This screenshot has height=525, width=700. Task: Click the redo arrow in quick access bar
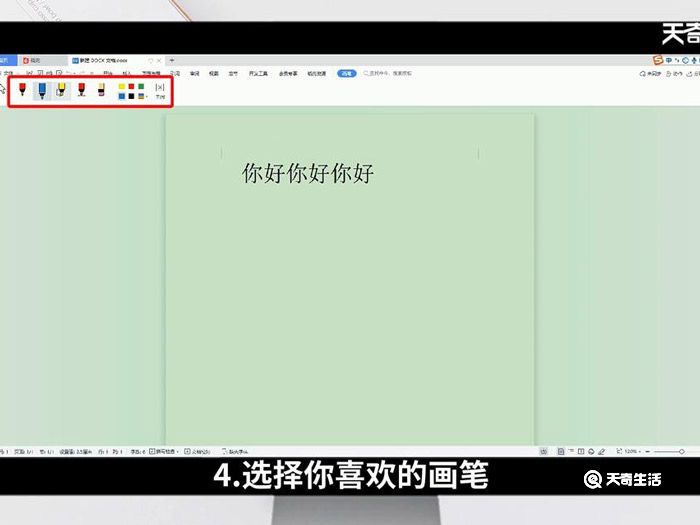pos(82,73)
